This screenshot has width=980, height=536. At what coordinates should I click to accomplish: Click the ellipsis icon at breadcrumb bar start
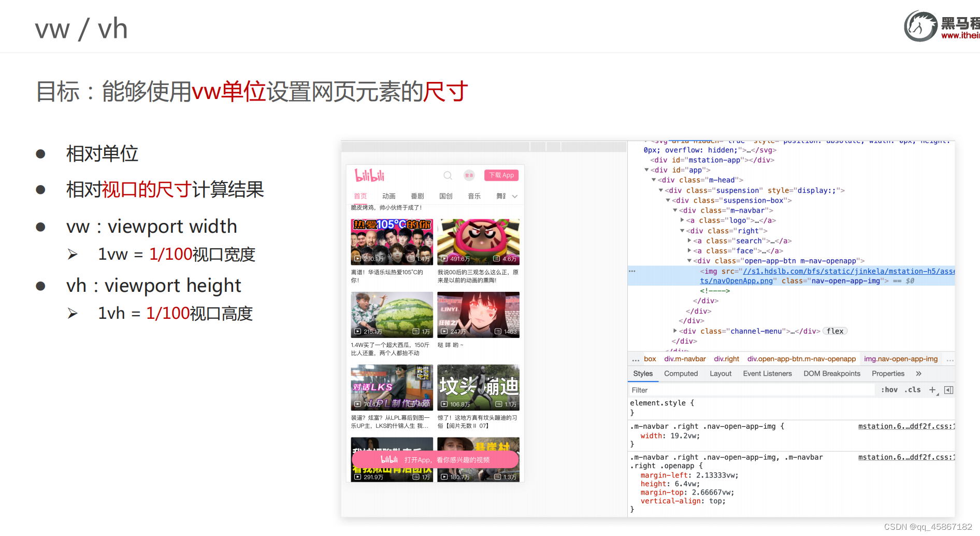(636, 358)
